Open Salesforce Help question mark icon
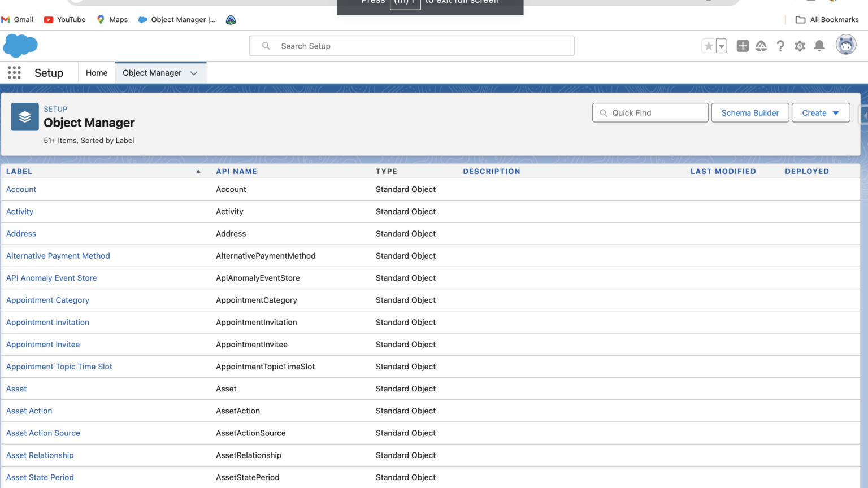 click(780, 46)
